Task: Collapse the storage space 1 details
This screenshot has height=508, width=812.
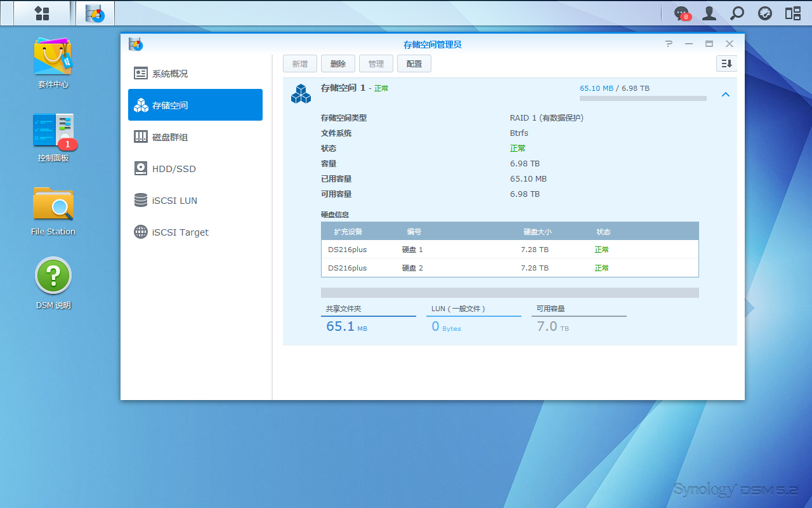Action: 726,95
